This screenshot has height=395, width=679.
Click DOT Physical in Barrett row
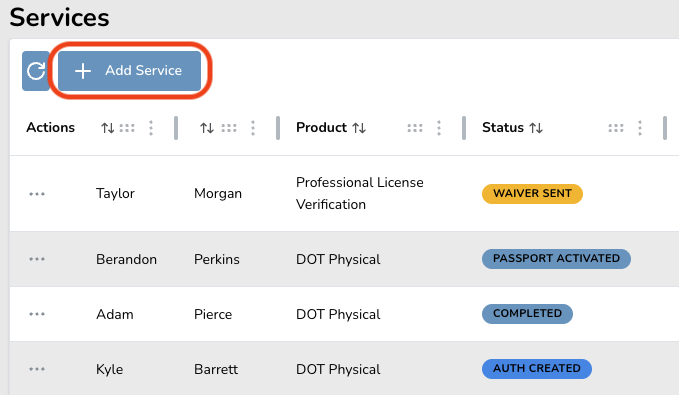click(338, 369)
